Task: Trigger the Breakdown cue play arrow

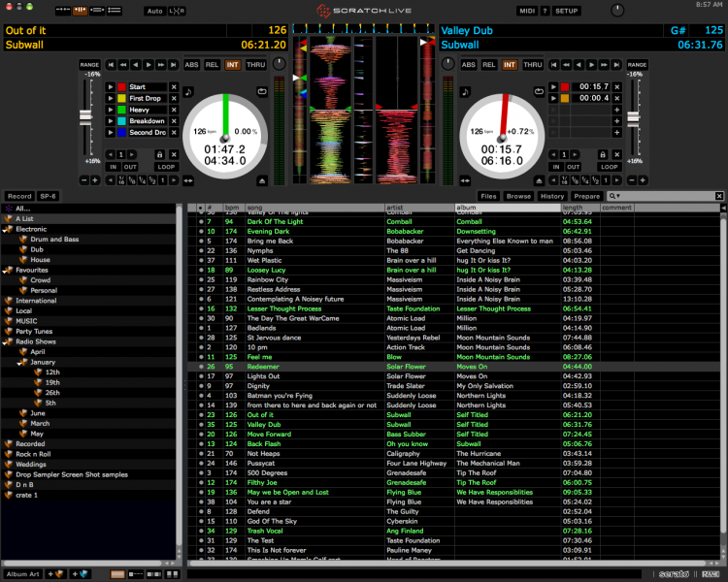Action: (x=110, y=121)
